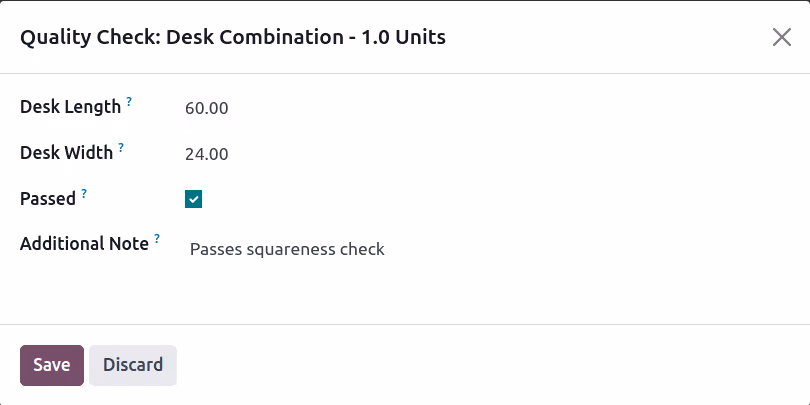The width and height of the screenshot is (810, 405).
Task: Click the Desk Width label
Action: click(x=66, y=153)
